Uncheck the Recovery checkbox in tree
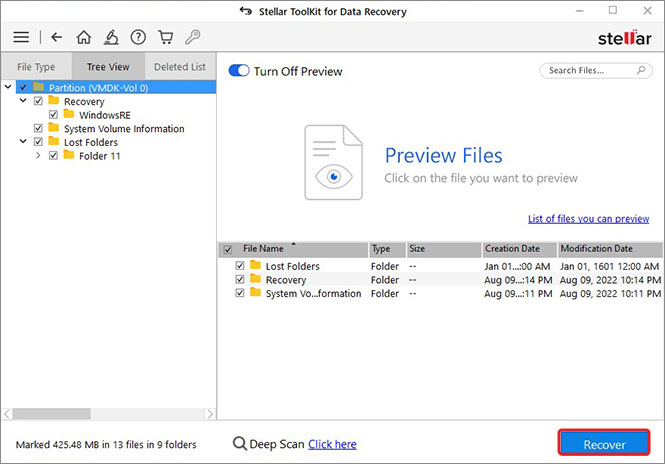This screenshot has width=665, height=464. coord(38,101)
